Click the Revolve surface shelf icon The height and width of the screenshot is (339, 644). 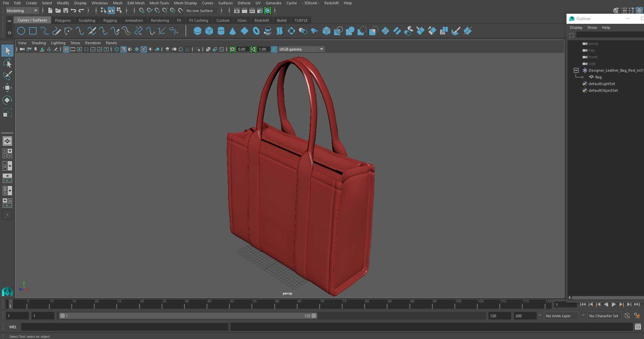coord(268,31)
